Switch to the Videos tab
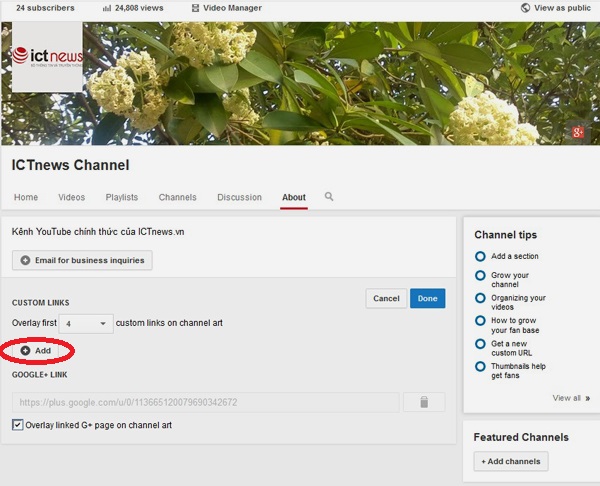Screen dimensions: 600x486 72,197
